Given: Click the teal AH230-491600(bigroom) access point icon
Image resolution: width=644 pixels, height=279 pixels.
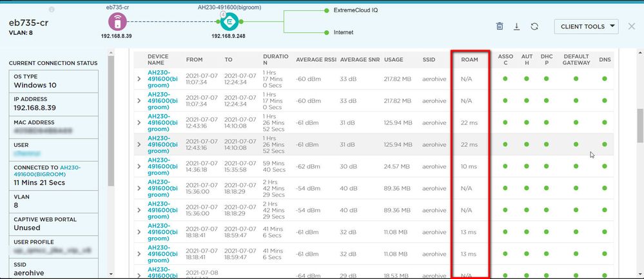Looking at the screenshot, I should pyautogui.click(x=229, y=21).
